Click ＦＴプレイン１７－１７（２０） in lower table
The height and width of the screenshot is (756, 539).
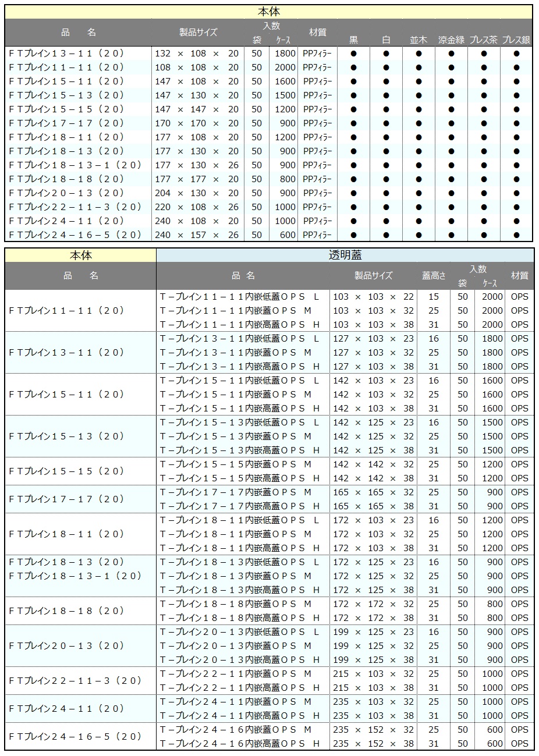pyautogui.click(x=66, y=499)
